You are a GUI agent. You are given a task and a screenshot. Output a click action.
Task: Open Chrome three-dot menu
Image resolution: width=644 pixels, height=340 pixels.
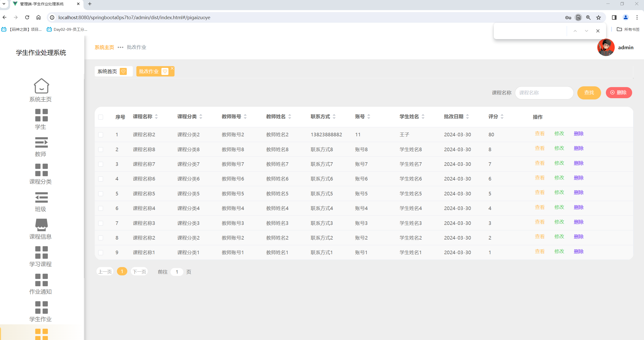(637, 17)
